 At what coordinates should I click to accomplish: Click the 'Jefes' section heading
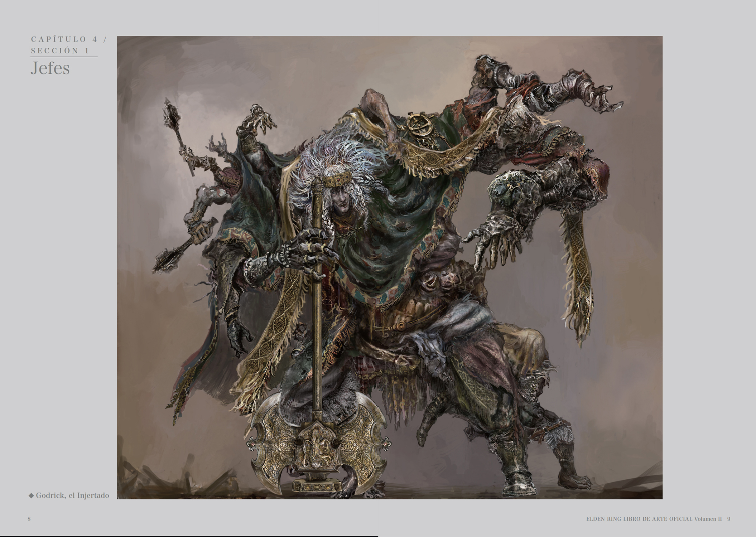(x=50, y=68)
